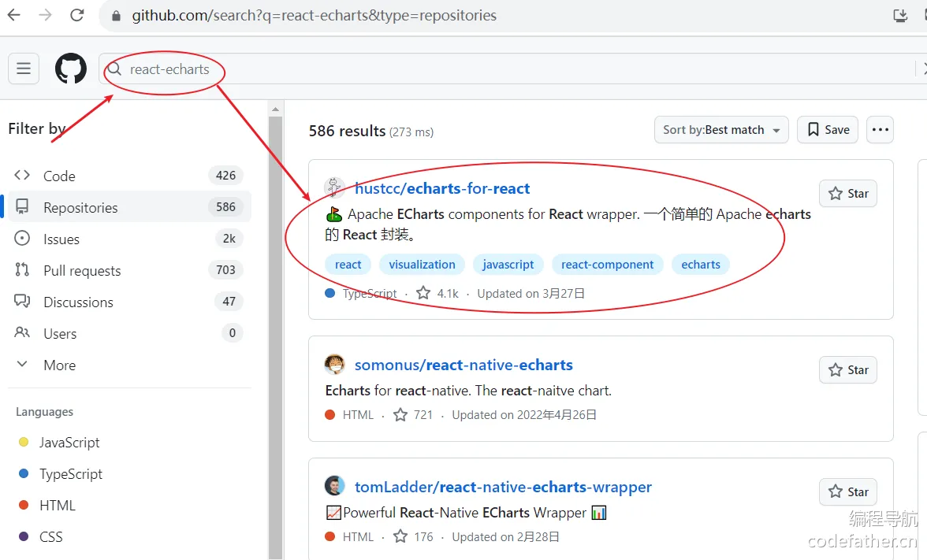Click the star count icon beside 721

400,414
